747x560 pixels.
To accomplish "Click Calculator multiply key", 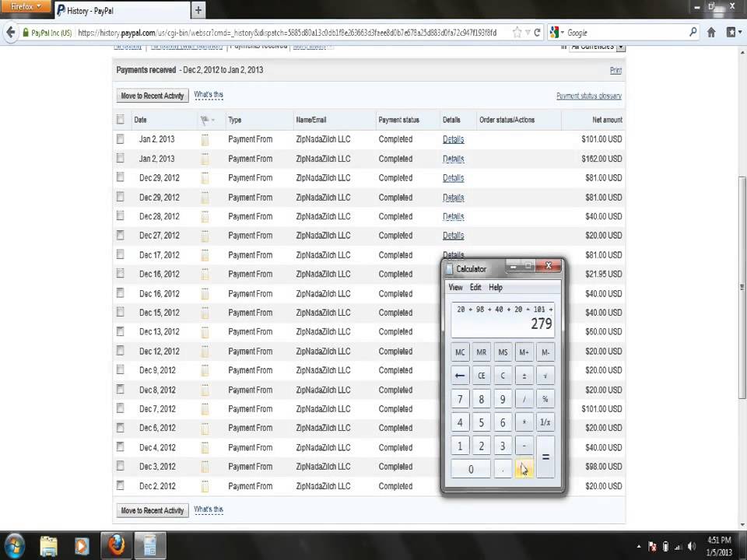I will pyautogui.click(x=524, y=422).
